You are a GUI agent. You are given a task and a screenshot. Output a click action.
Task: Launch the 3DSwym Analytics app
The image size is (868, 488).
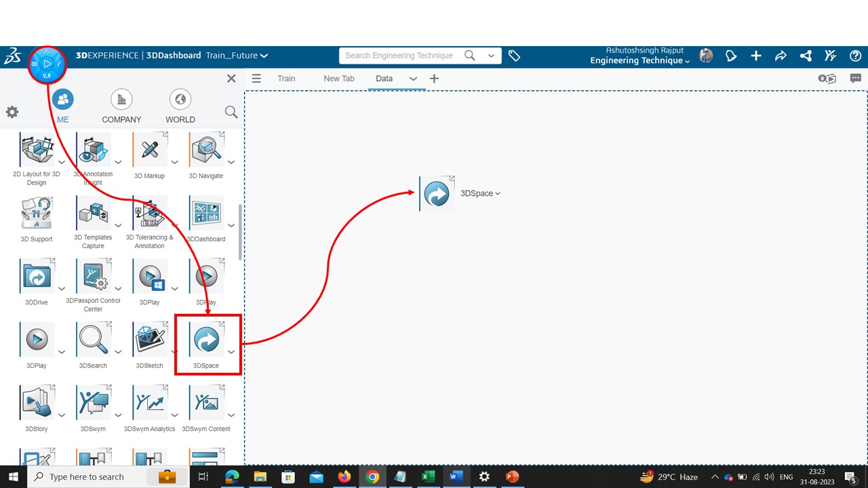(150, 403)
